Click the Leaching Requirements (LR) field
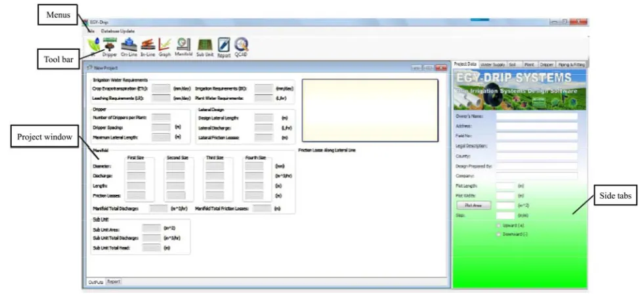 [x=161, y=98]
